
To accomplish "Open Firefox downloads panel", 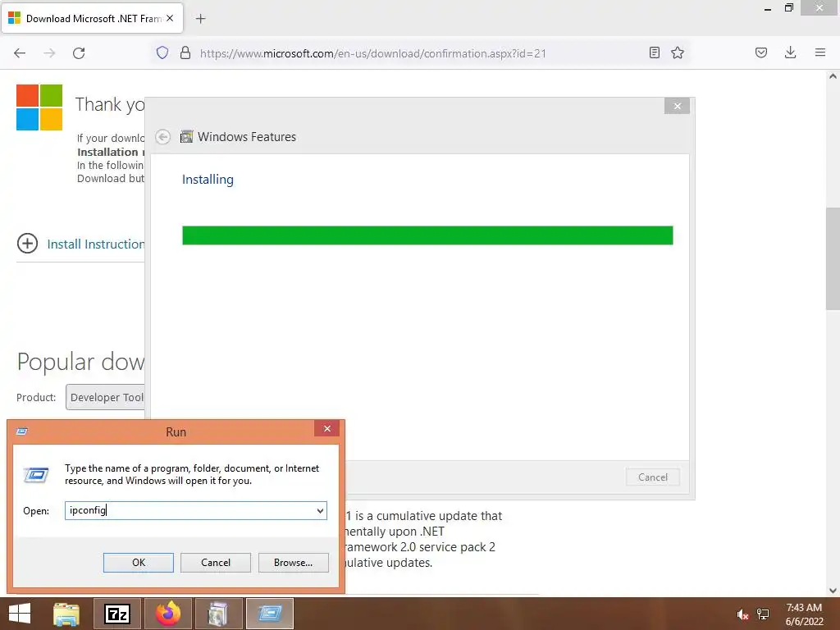I will pyautogui.click(x=790, y=52).
